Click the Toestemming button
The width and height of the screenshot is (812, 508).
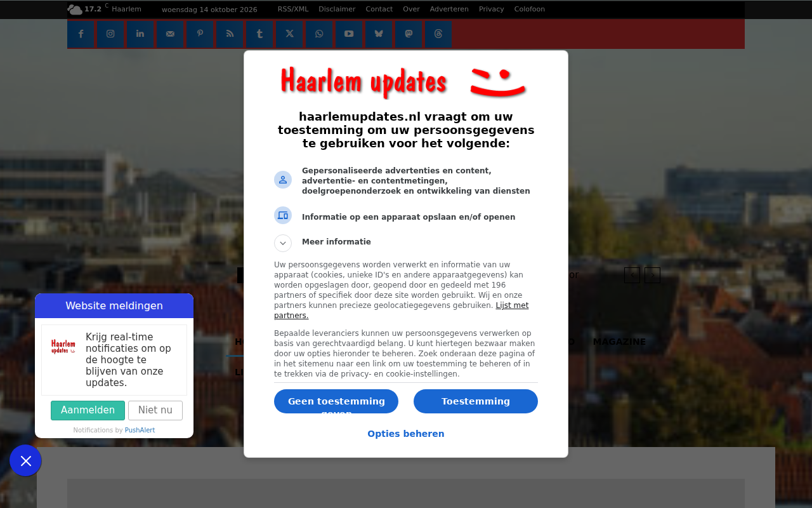pyautogui.click(x=476, y=401)
